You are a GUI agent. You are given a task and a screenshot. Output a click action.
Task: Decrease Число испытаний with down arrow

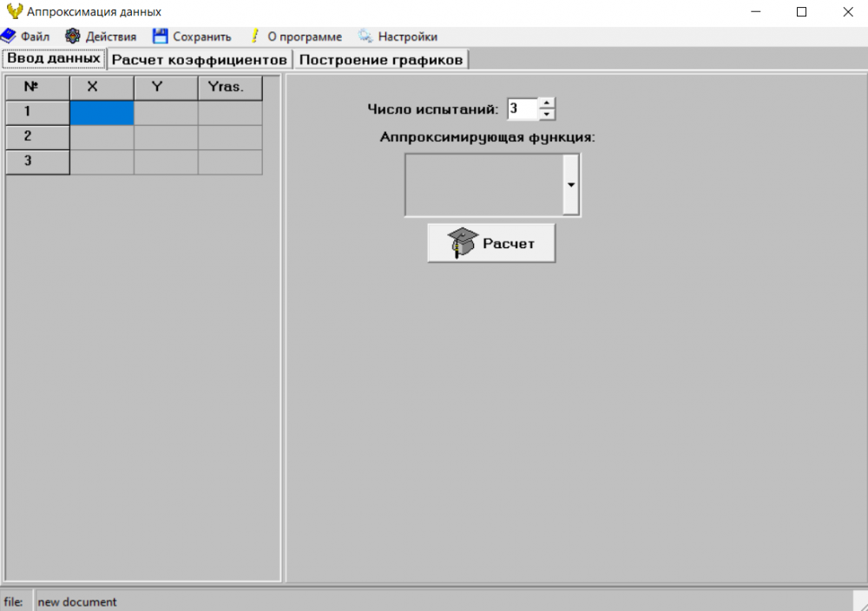[x=546, y=115]
